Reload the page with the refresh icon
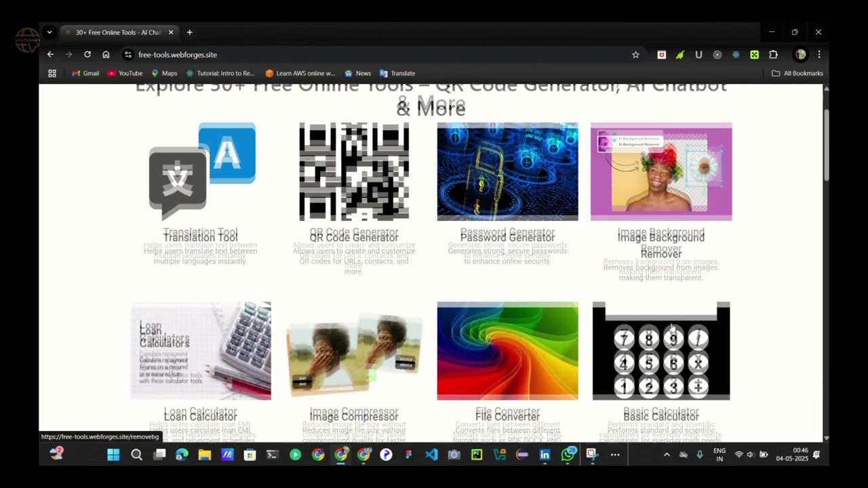Viewport: 868px width, 488px height. 87,54
